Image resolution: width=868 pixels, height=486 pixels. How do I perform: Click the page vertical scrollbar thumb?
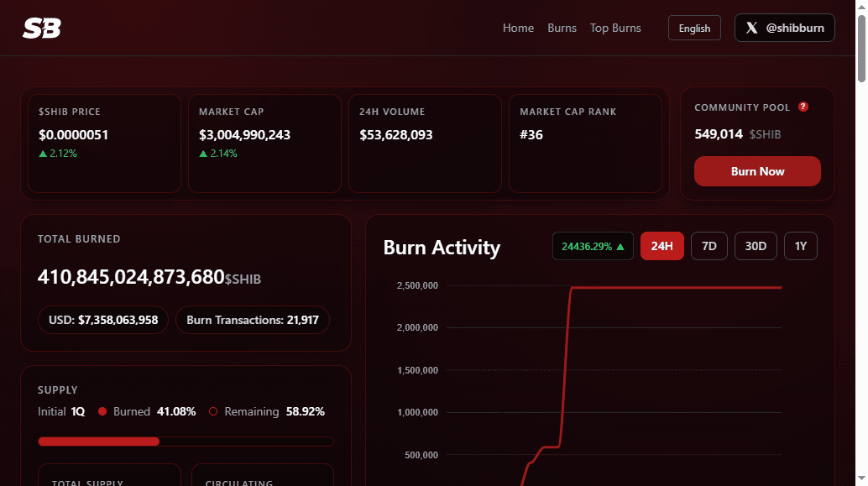(x=861, y=49)
